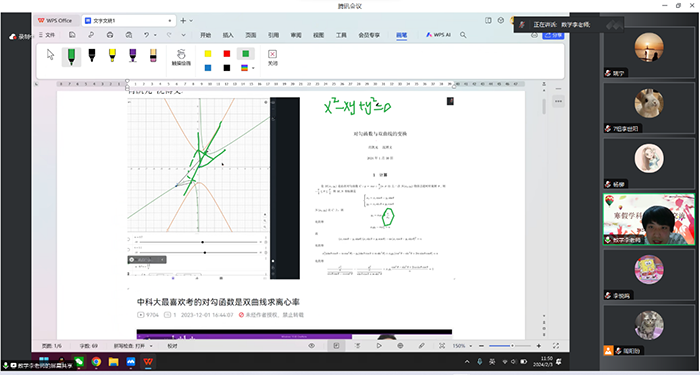Click the zoom slider in status bar

tap(510, 346)
